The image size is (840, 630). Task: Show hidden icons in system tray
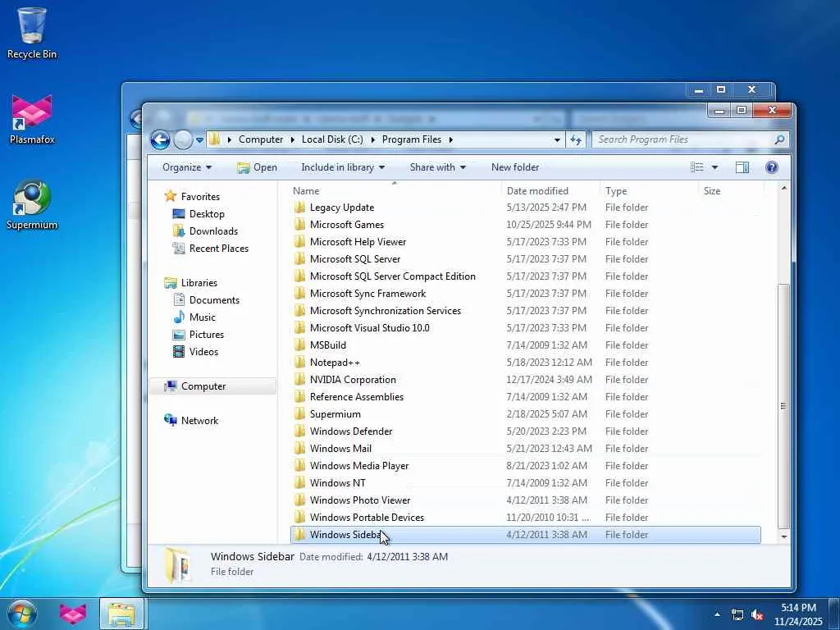click(x=717, y=614)
